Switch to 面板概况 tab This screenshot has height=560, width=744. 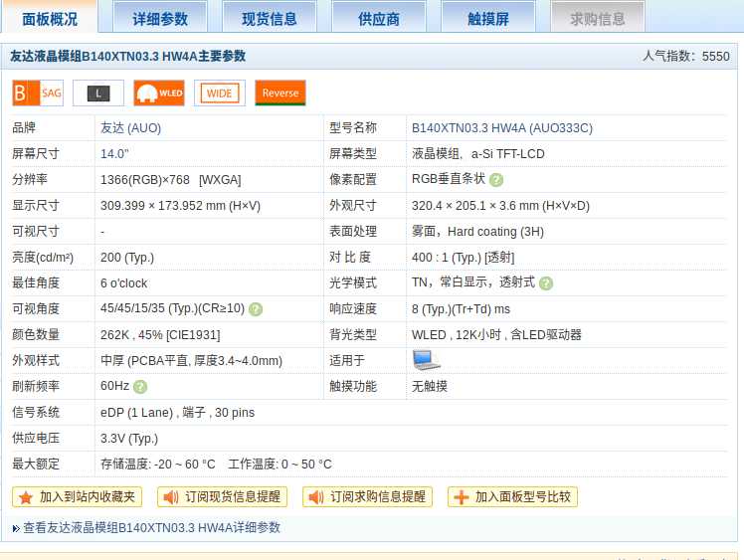click(x=50, y=18)
